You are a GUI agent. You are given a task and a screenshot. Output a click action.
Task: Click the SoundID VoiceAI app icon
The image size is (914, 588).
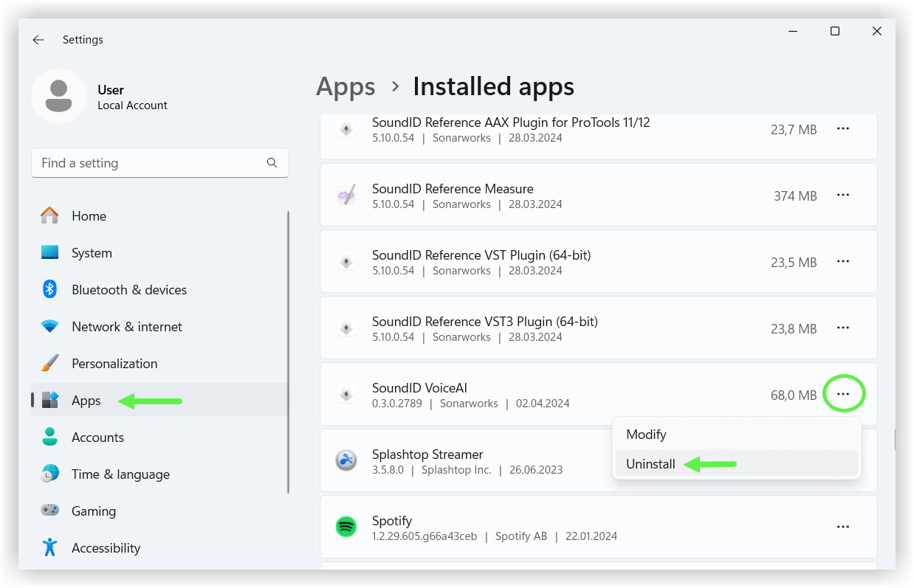point(346,395)
